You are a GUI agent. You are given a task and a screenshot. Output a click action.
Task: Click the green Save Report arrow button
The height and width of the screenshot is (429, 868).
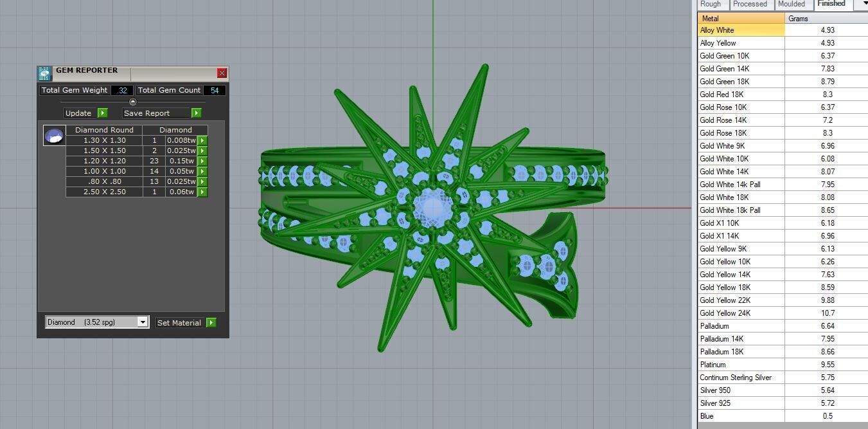coord(196,113)
